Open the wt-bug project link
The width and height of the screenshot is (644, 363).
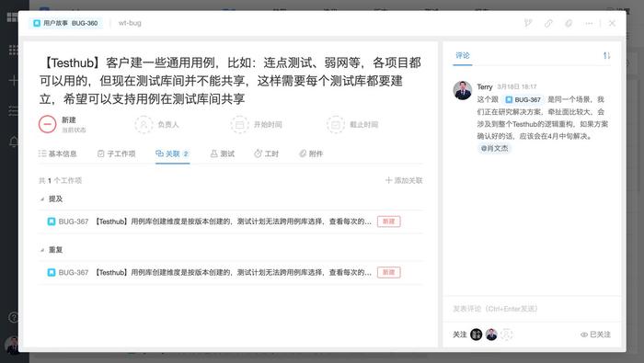click(130, 23)
